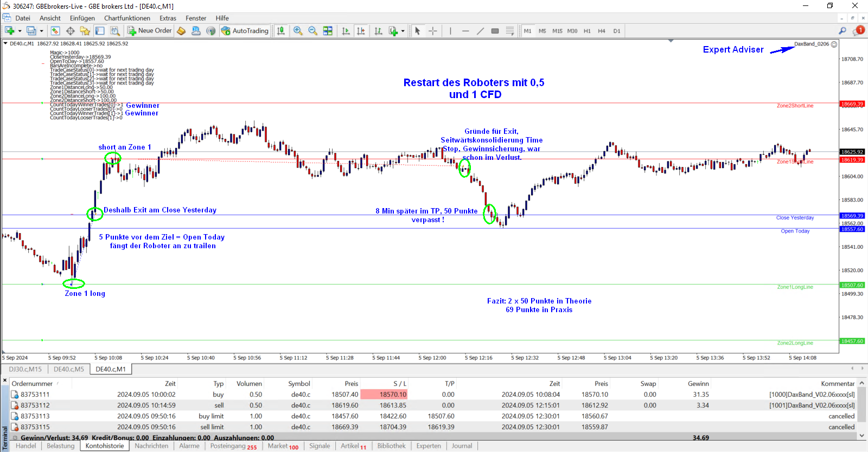Open the notifications chat bubble icon
868x452 pixels.
coord(858,31)
